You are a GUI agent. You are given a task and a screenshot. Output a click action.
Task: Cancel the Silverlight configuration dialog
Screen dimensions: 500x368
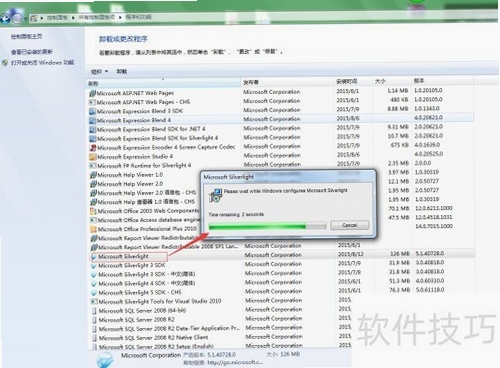coord(349,225)
